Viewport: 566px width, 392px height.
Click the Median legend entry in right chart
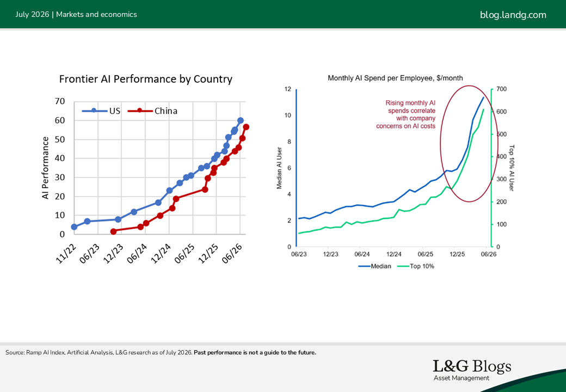[374, 266]
